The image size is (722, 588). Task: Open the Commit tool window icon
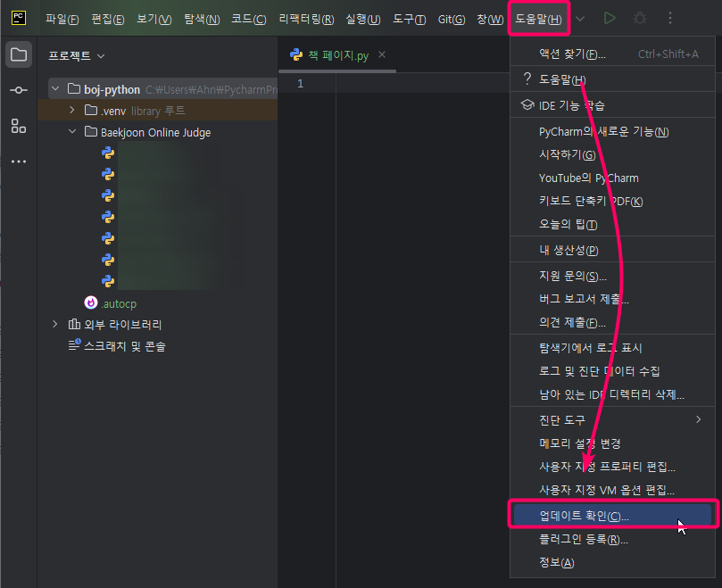19,90
